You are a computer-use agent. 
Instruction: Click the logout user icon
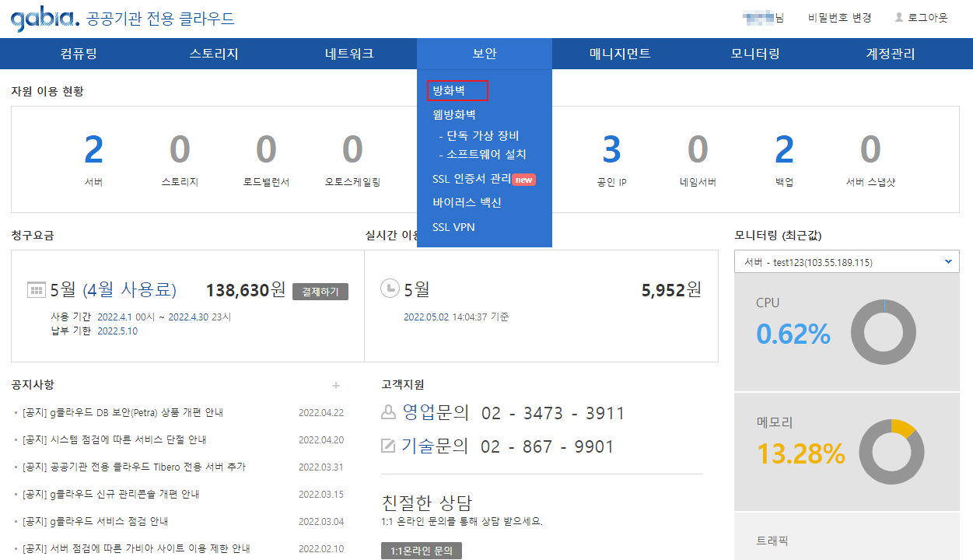(x=899, y=17)
